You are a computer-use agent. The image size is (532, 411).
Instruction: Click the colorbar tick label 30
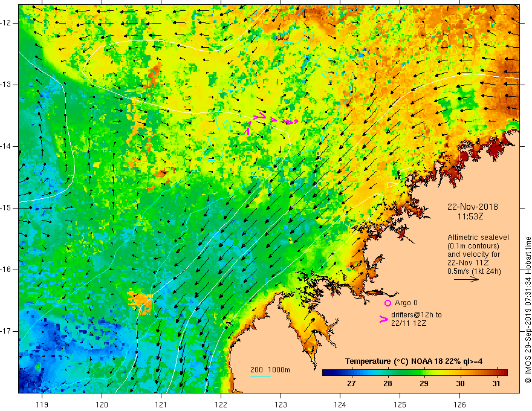coord(460,384)
